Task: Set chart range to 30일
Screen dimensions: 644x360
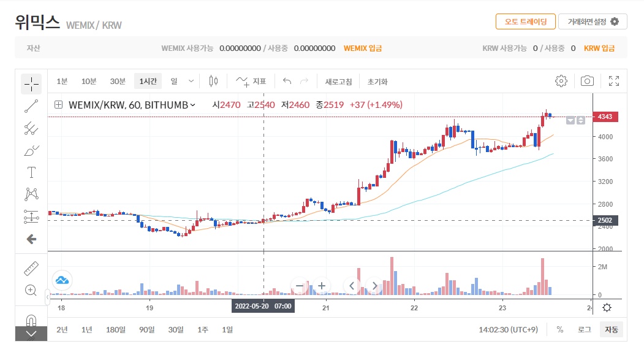Action: [x=176, y=329]
